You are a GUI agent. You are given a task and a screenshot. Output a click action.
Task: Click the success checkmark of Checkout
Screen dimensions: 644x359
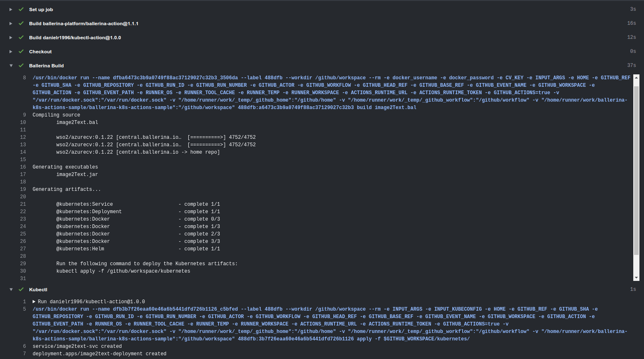click(x=21, y=52)
